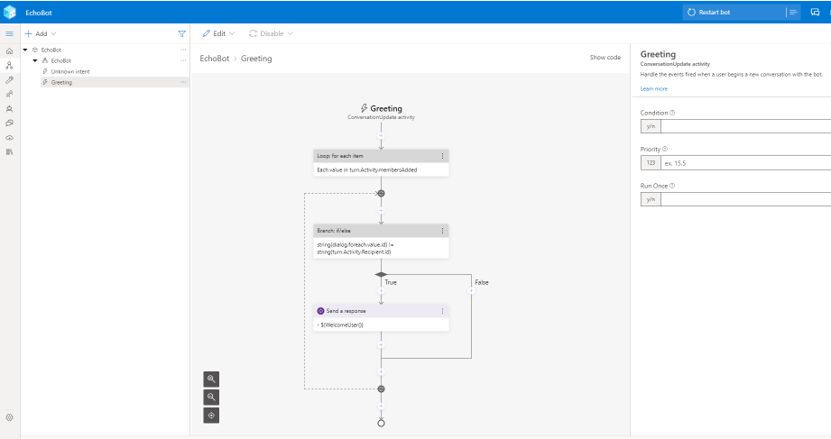The width and height of the screenshot is (831, 439).
Task: Click the Show code button
Action: [605, 57]
